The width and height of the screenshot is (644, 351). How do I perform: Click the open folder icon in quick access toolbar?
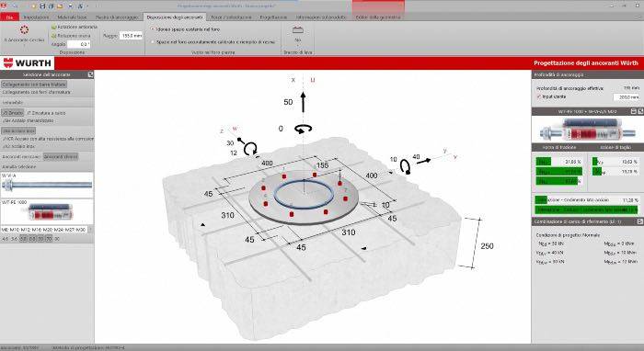coord(60,6)
